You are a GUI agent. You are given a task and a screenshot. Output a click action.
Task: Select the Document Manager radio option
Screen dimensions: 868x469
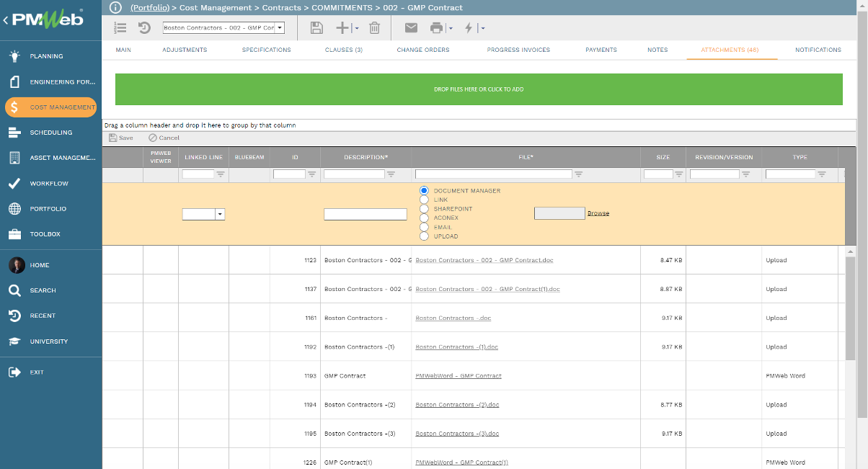(425, 190)
